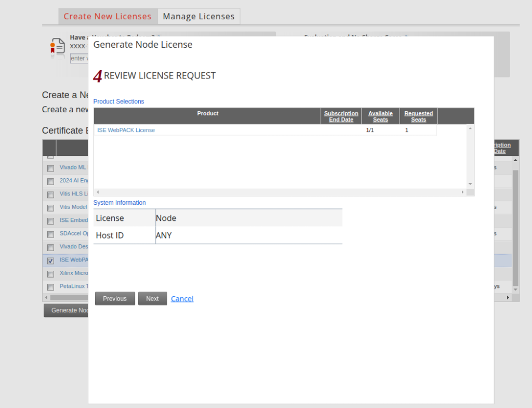
Task: Check the Vivado ML checkbox
Action: [x=50, y=168]
